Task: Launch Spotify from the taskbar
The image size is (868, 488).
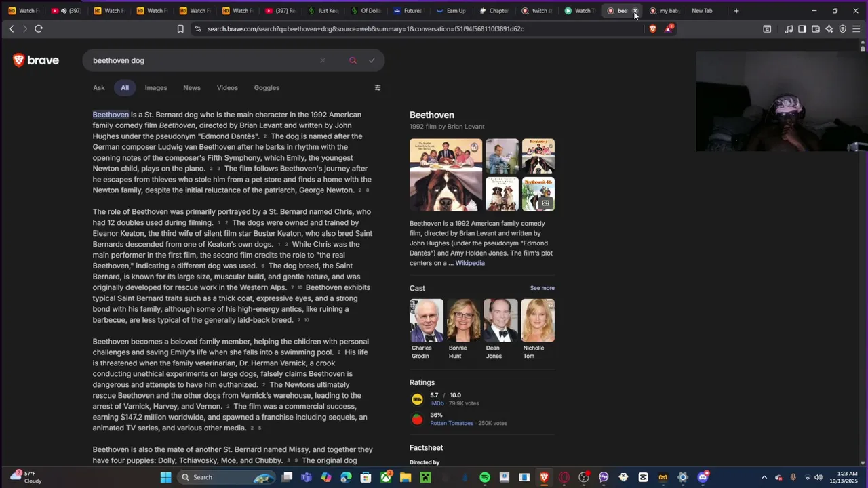Action: [x=485, y=477]
